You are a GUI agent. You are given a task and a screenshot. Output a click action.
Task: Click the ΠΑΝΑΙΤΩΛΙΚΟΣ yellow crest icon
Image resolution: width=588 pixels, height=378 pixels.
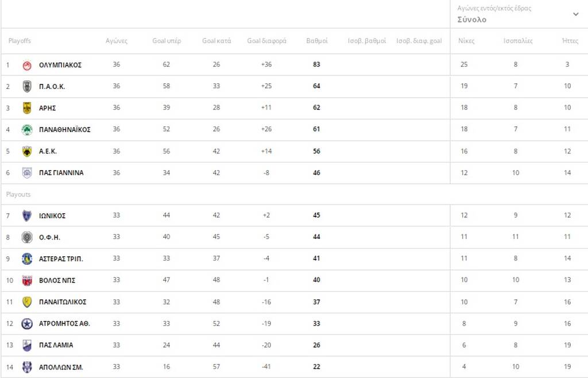click(x=27, y=302)
